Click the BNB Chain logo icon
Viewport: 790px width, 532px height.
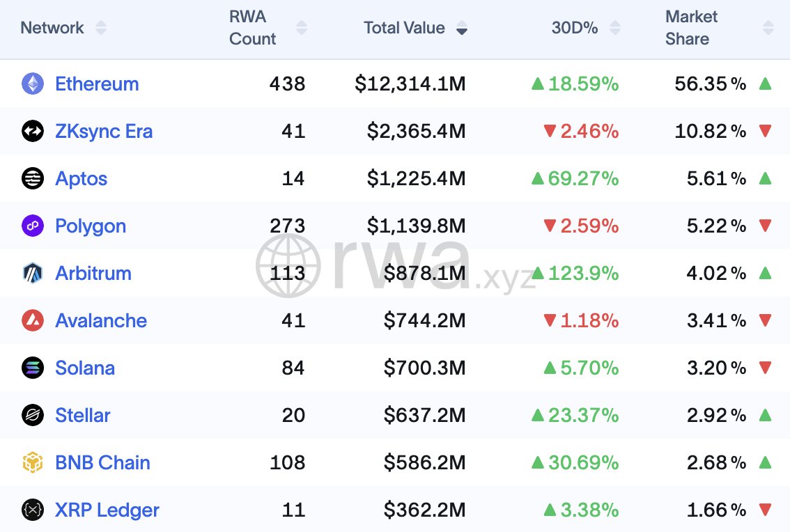tap(32, 463)
